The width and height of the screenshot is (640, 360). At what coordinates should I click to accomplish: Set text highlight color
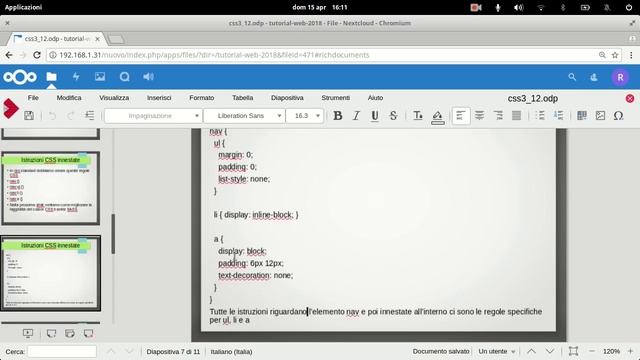438,117
